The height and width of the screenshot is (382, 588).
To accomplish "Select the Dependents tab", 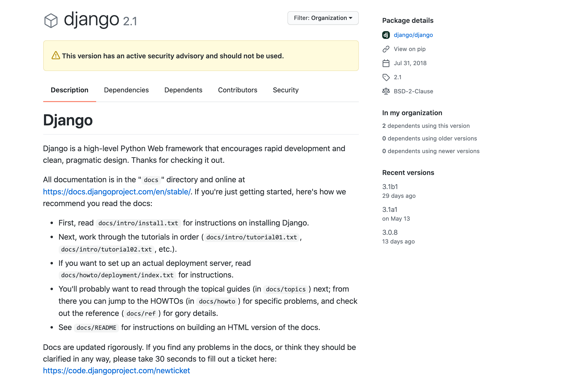I will 183,90.
